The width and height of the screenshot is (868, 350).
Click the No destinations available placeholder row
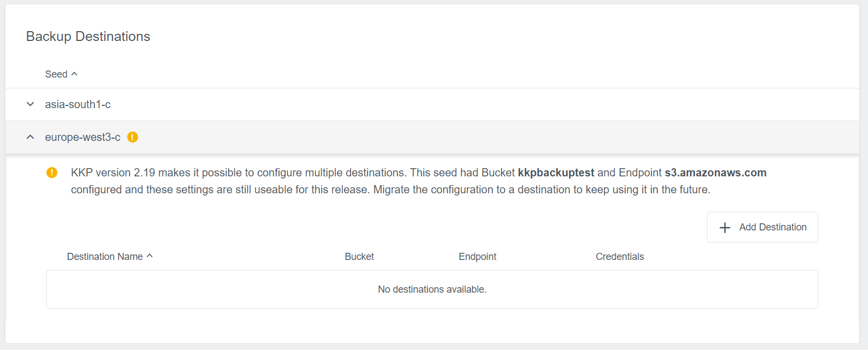click(432, 289)
